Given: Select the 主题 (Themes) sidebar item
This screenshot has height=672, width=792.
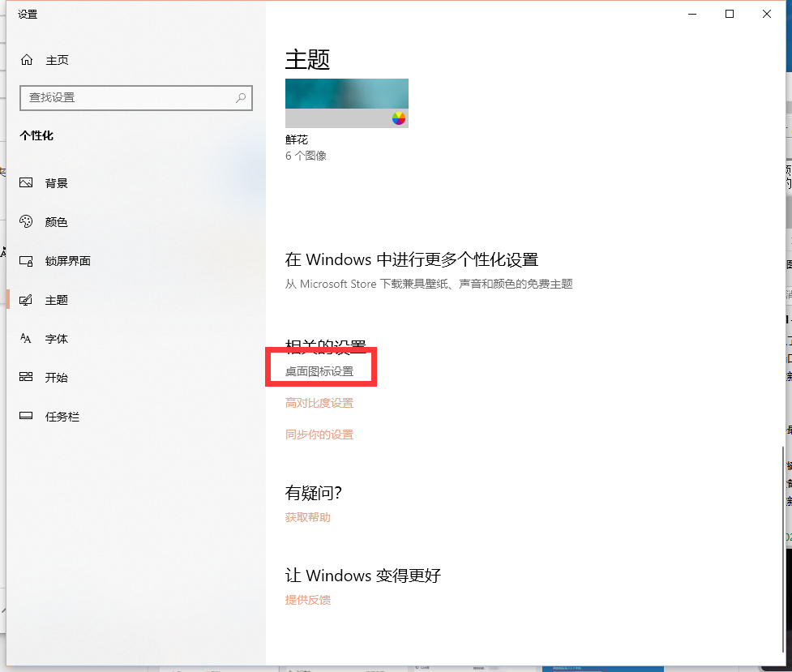Looking at the screenshot, I should point(57,299).
